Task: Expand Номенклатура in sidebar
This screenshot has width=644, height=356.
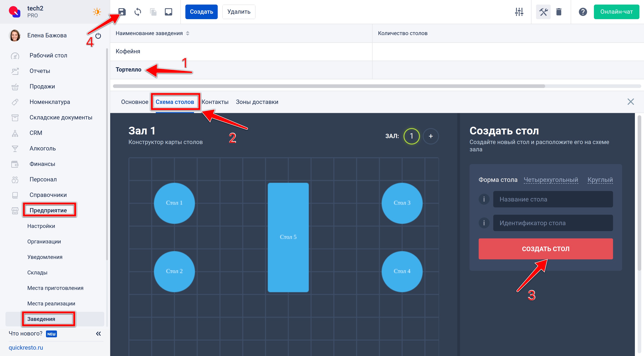Action: click(50, 102)
